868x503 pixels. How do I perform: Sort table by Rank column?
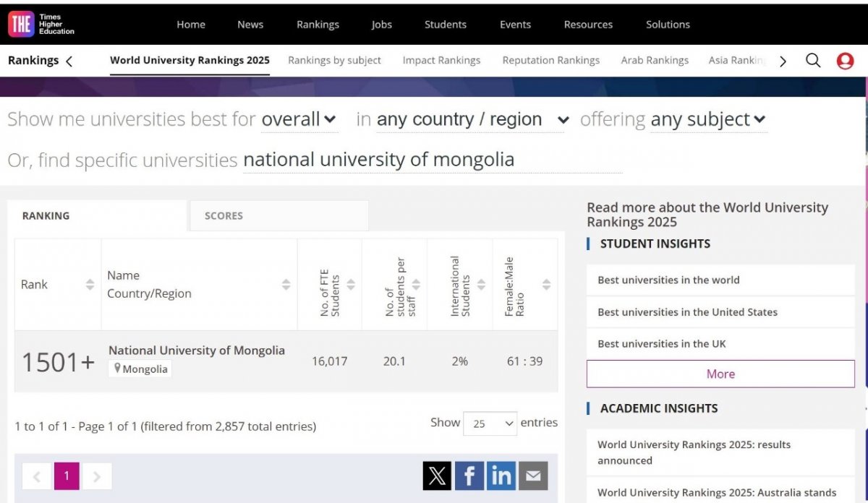click(x=90, y=285)
